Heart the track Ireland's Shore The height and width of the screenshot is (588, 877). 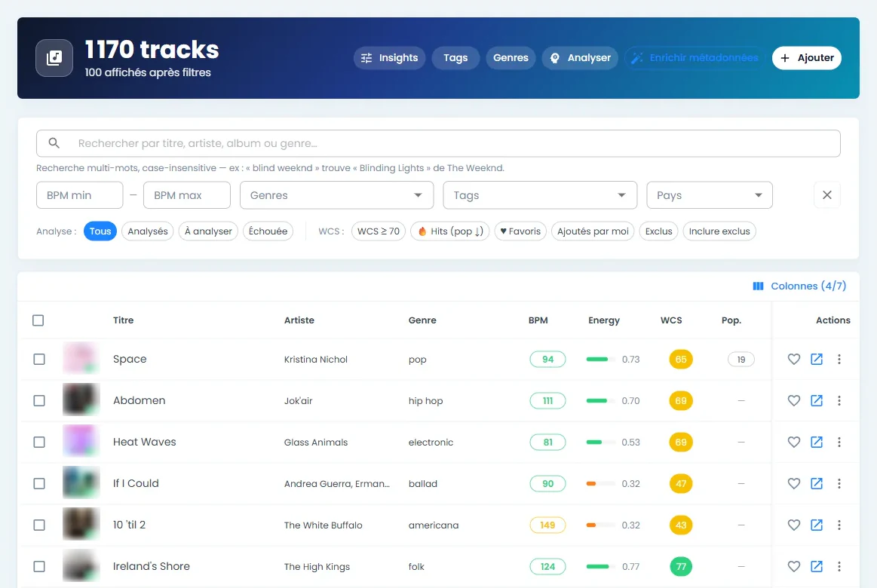point(793,566)
